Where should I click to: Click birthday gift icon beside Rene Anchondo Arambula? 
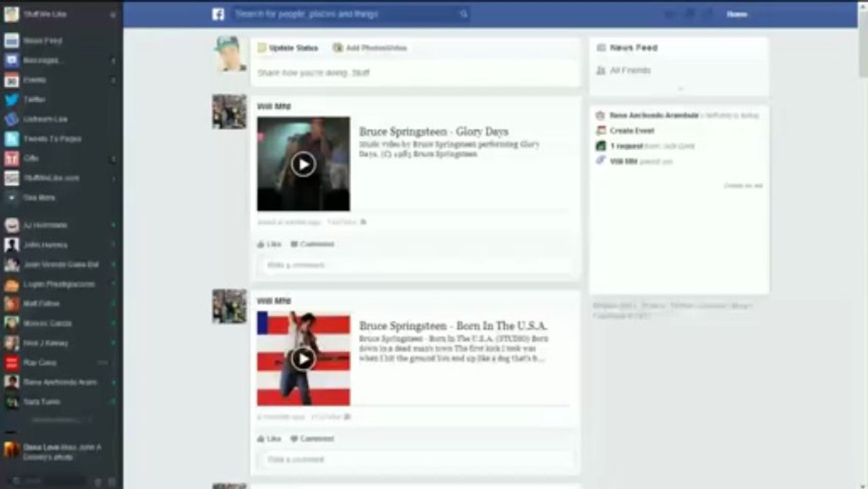tap(600, 115)
